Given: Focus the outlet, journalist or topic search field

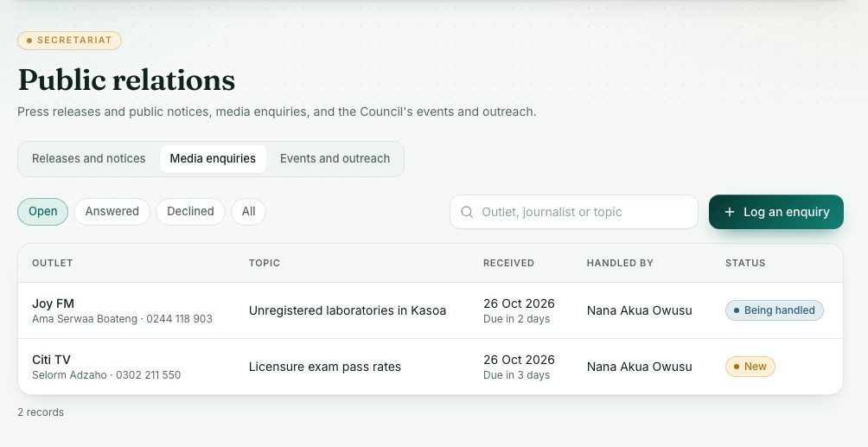Looking at the screenshot, I should 574,212.
